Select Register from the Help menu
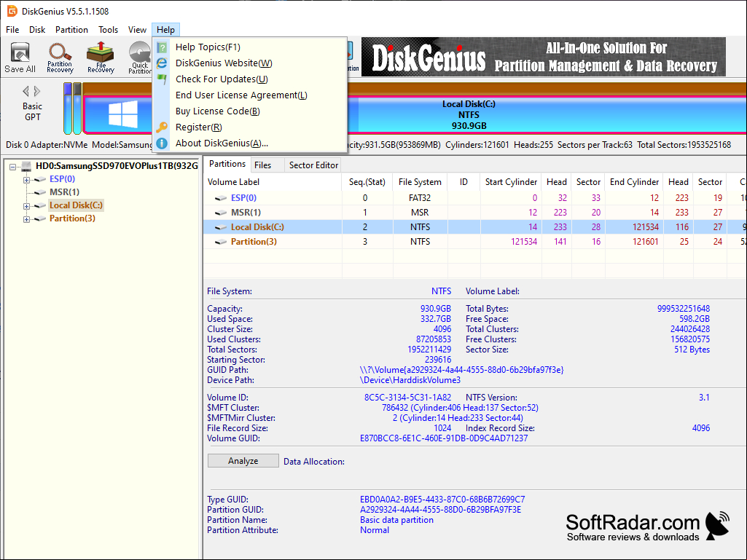Image resolution: width=747 pixels, height=560 pixels. (x=250, y=127)
